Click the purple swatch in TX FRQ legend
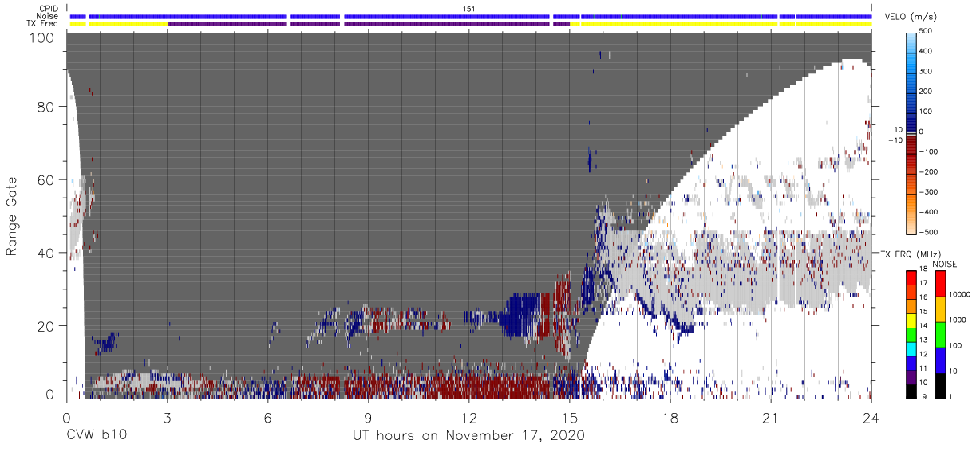 (911, 376)
